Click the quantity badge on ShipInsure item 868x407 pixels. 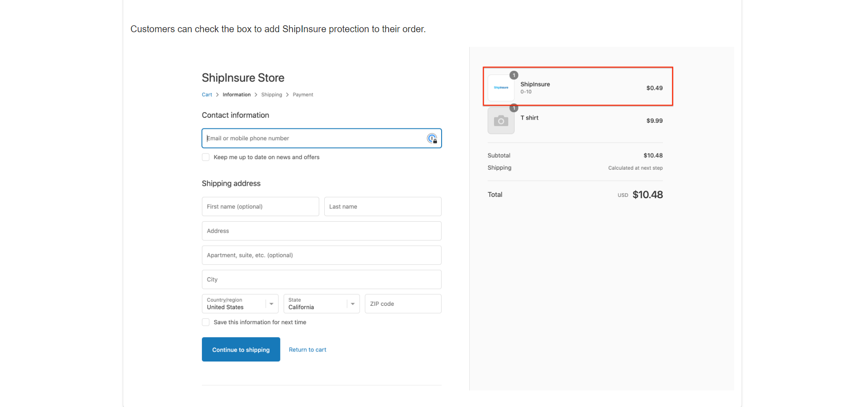point(514,75)
